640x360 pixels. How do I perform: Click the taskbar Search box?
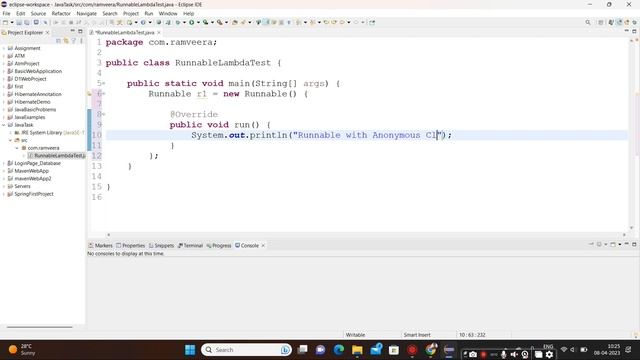pyautogui.click(x=246, y=350)
